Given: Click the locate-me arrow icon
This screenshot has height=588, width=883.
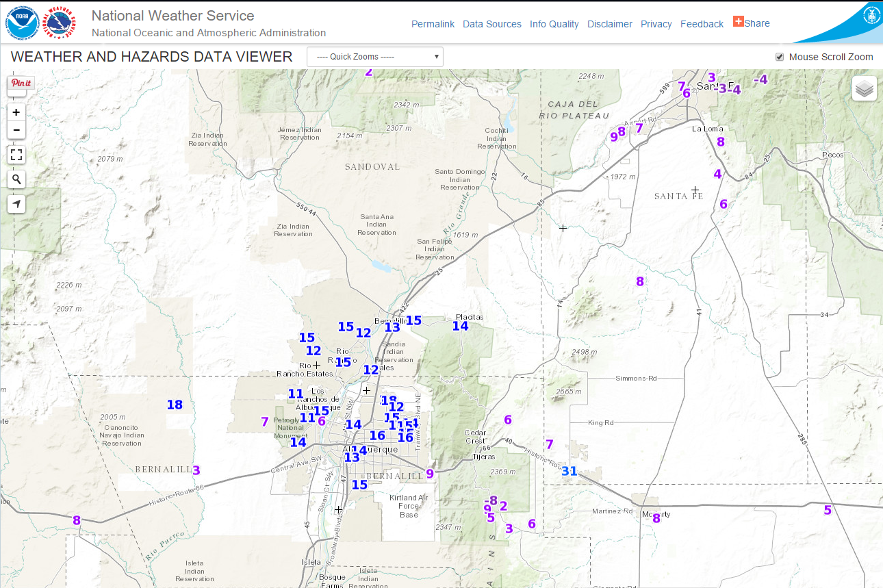Looking at the screenshot, I should [16, 203].
